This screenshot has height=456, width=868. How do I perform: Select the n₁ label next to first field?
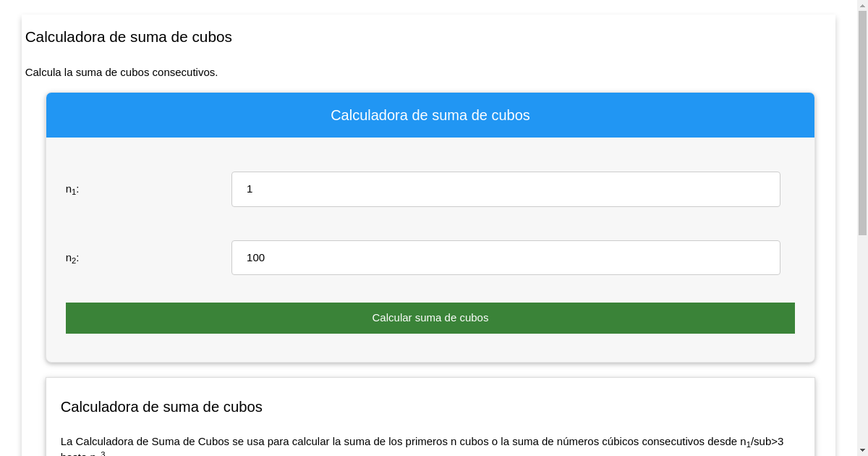tap(72, 189)
